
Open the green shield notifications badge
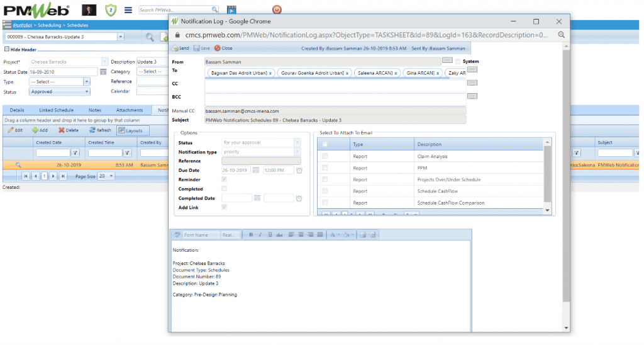tap(111, 10)
